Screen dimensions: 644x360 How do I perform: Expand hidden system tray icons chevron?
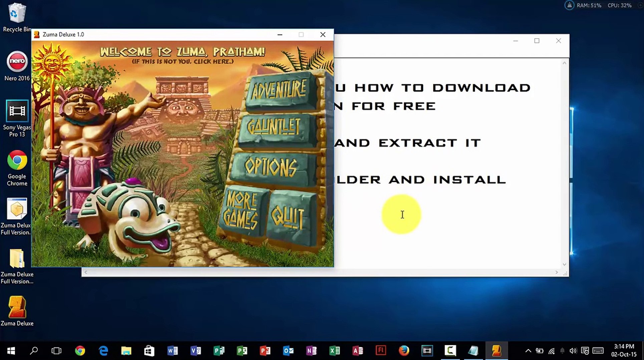[x=528, y=351]
